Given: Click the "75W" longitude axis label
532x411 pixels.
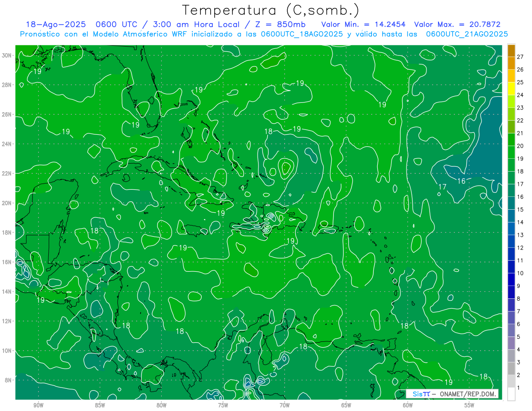Looking at the screenshot, I should (223, 405).
